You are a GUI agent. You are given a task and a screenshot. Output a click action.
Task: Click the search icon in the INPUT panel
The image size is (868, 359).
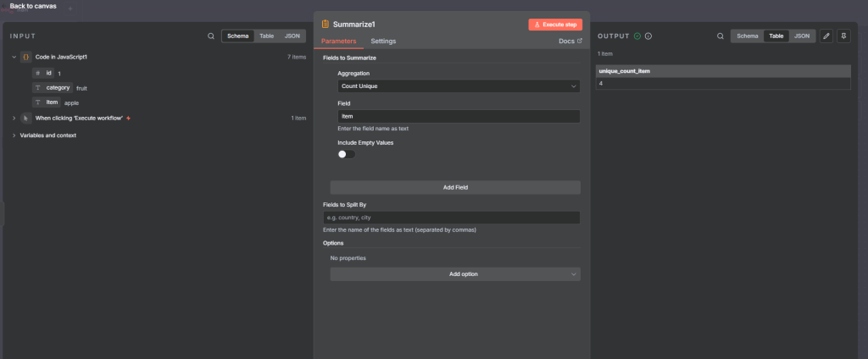[211, 36]
